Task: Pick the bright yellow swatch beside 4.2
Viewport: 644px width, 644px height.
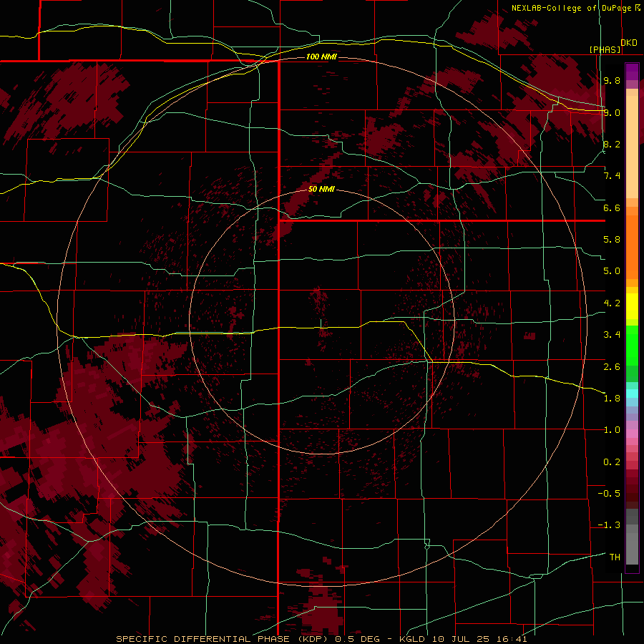Action: pos(632,306)
